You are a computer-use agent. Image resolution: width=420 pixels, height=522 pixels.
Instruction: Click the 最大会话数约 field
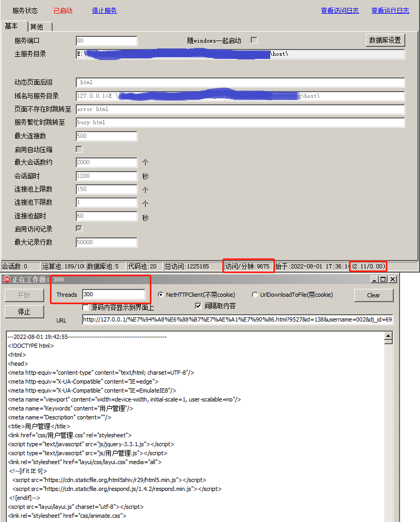pyautogui.click(x=106, y=162)
